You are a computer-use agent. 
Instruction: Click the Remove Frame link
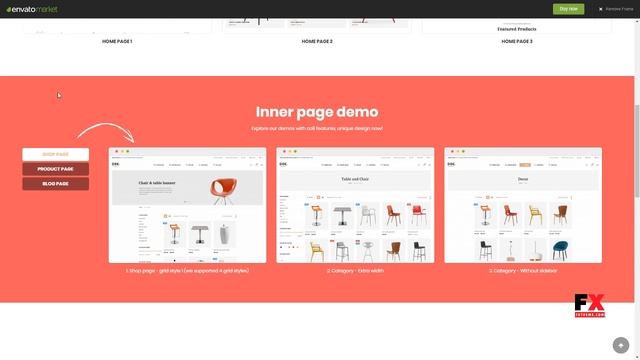[616, 9]
